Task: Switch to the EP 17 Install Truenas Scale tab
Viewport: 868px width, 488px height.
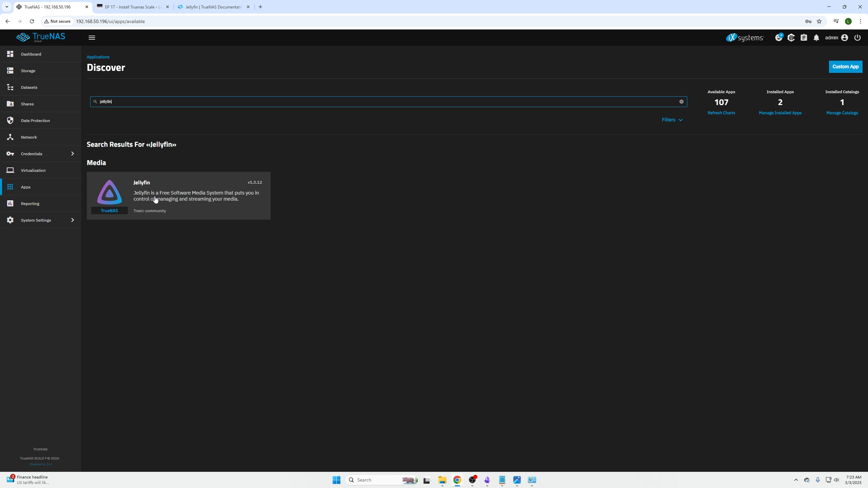Action: point(133,7)
